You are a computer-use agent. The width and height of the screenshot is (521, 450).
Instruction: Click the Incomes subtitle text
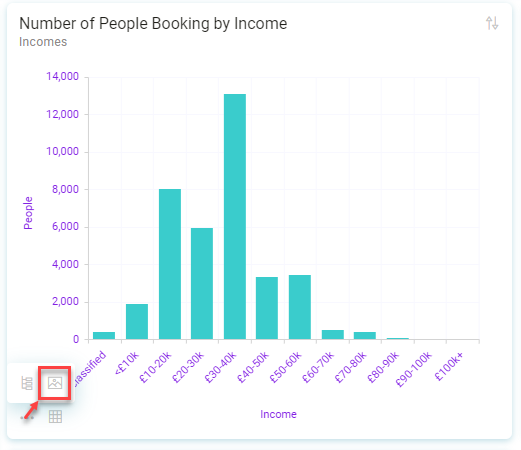pos(43,42)
